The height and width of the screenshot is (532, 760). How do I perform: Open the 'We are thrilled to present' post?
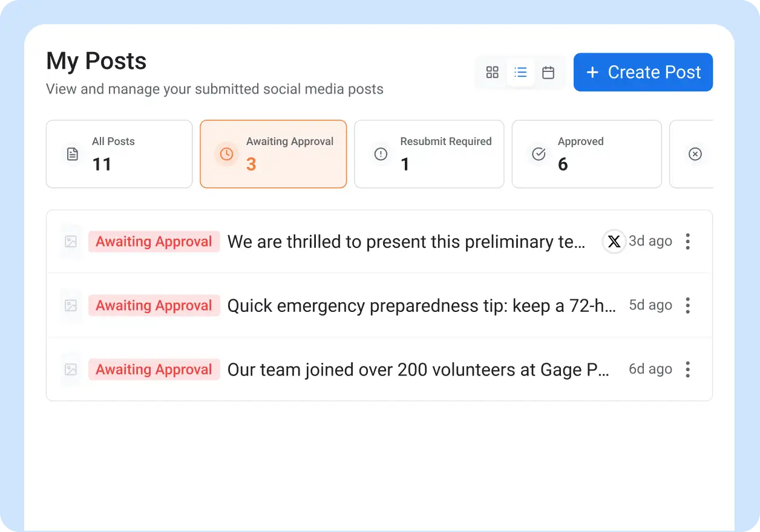pyautogui.click(x=405, y=242)
